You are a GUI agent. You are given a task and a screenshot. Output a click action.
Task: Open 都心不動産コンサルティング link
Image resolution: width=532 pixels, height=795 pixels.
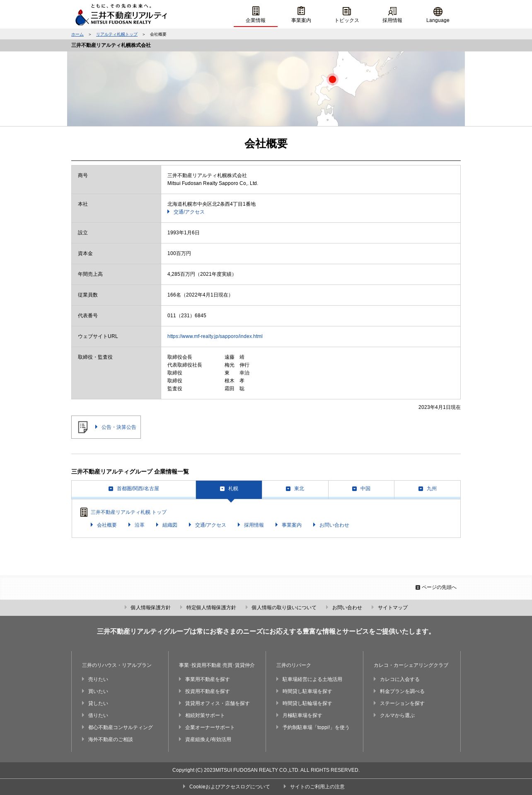pyautogui.click(x=120, y=727)
